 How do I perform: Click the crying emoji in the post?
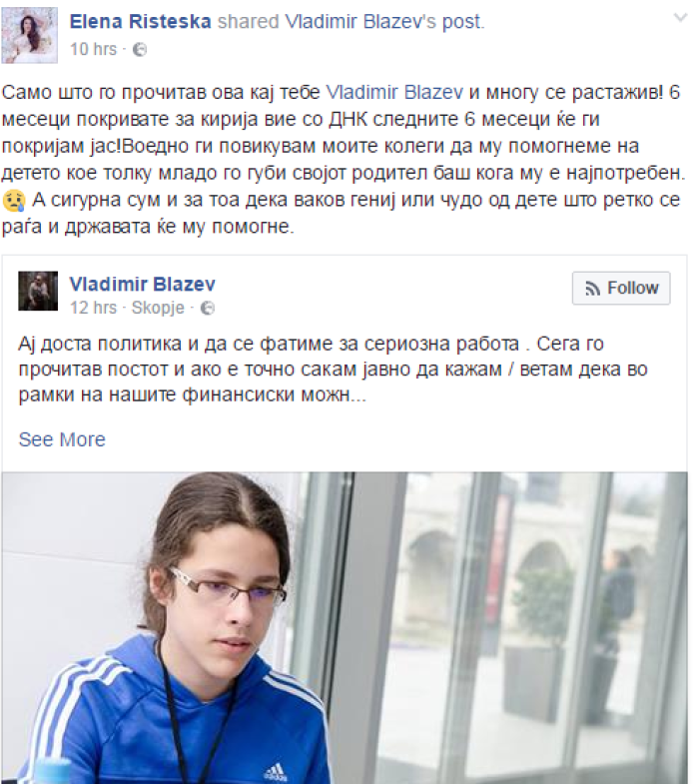[x=14, y=201]
